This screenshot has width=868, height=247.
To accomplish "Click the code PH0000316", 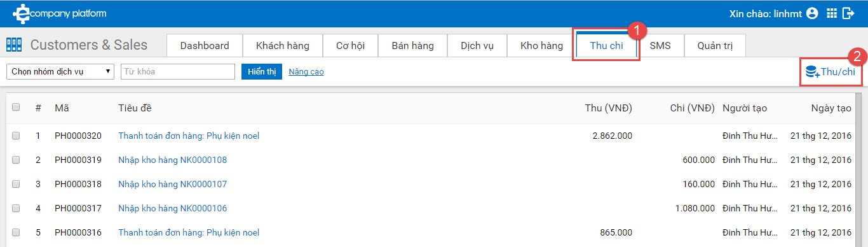I will [x=78, y=232].
